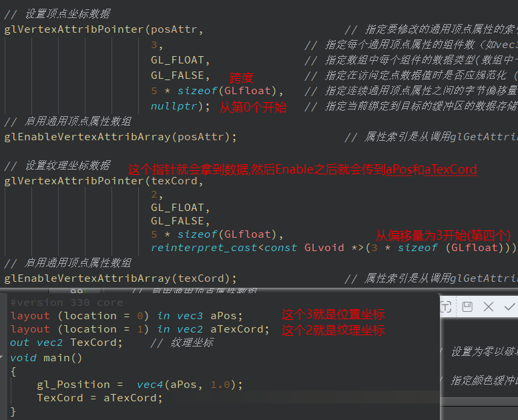The height and width of the screenshot is (420, 518).
Task: Place cursor on glEnableVertexAttribArray(posAttr) call
Action: [x=120, y=137]
